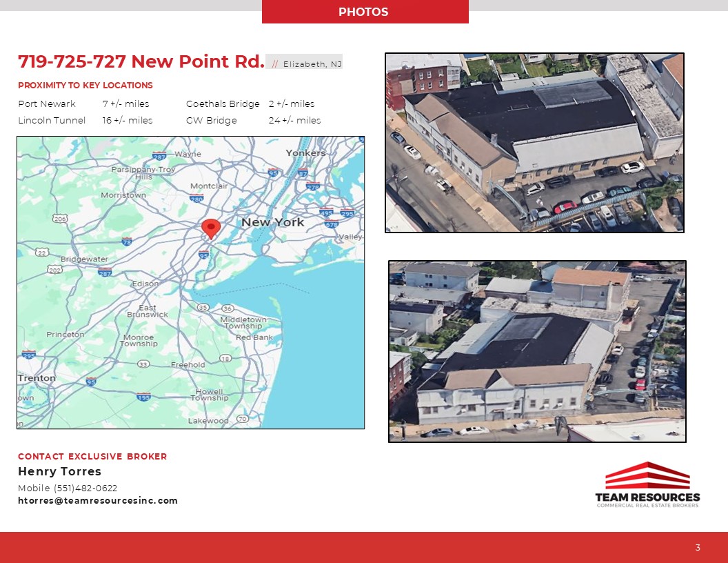Viewport: 728px width, 563px height.
Task: Click the Lincoln Tunnel location text
Action: [52, 120]
